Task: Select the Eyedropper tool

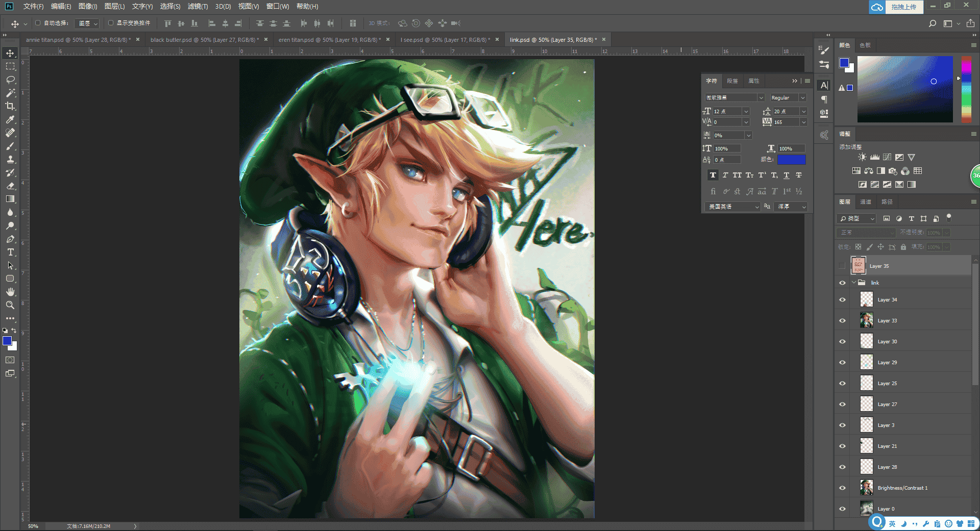Action: point(10,119)
